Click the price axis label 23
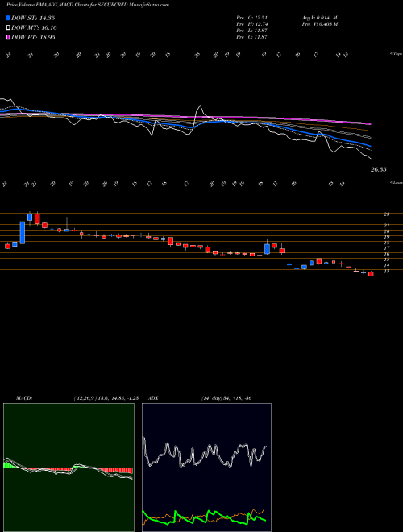Image resolution: width=403 pixels, height=532 pixels. click(386, 214)
